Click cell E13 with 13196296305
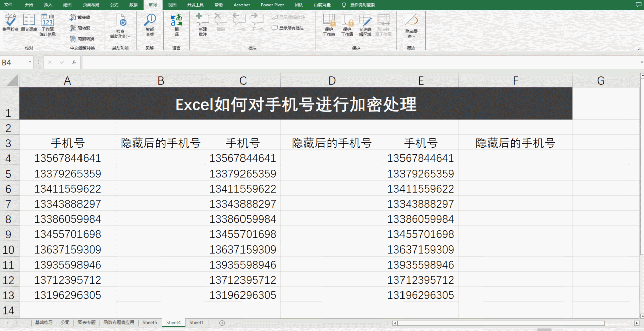Image resolution: width=644 pixels, height=331 pixels. click(x=421, y=295)
